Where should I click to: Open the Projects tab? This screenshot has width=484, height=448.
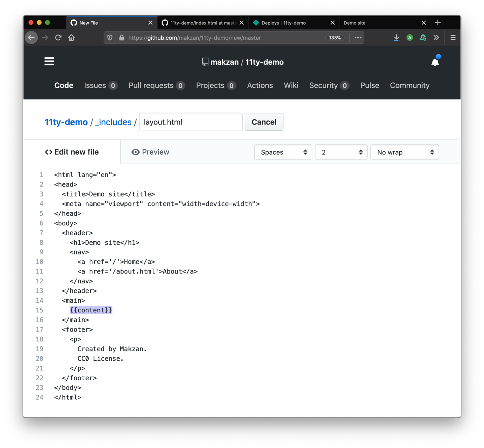click(216, 85)
